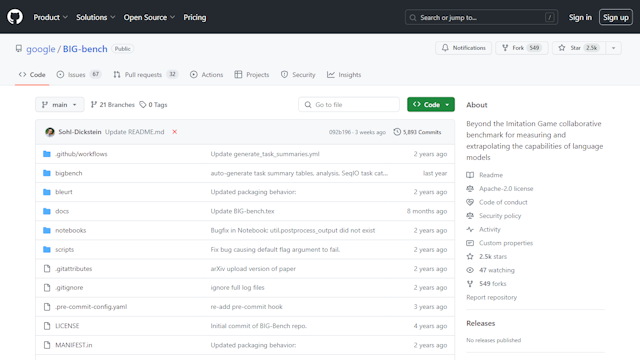Open the Security policy link
The height and width of the screenshot is (360, 640).
tap(500, 216)
